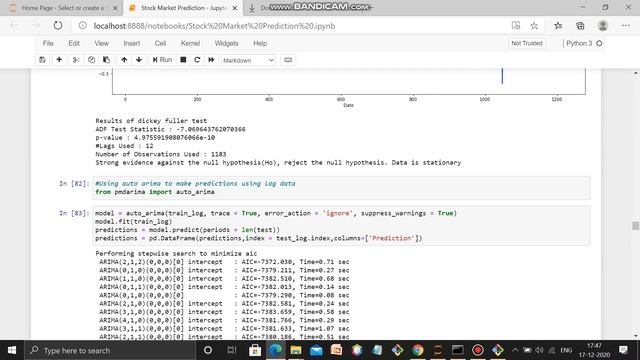
Task: Restart kernel and run all cells
Action: pyautogui.click(x=211, y=60)
